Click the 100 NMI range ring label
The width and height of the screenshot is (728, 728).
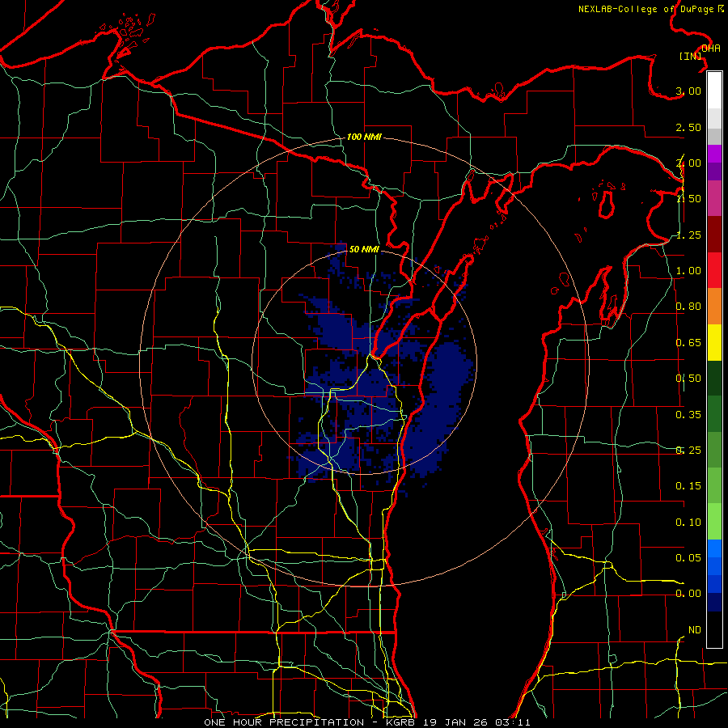[x=364, y=137]
